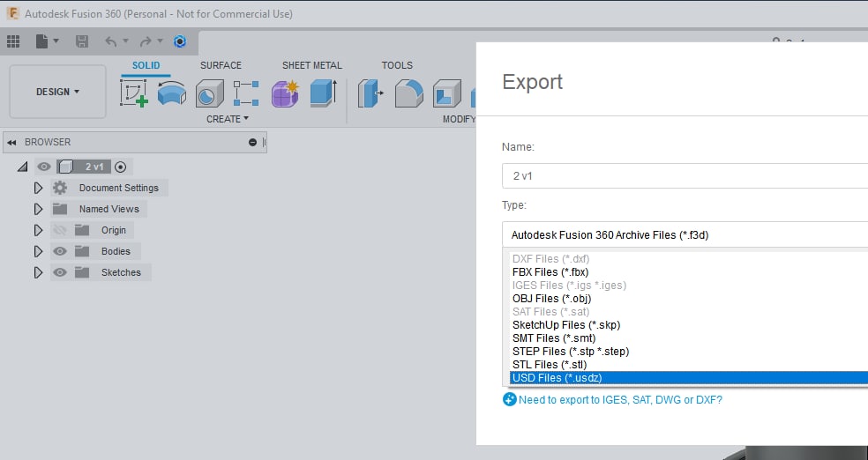Click the 'Need to export to IGES' link
Screen dimensions: 868x460
pyautogui.click(x=620, y=400)
